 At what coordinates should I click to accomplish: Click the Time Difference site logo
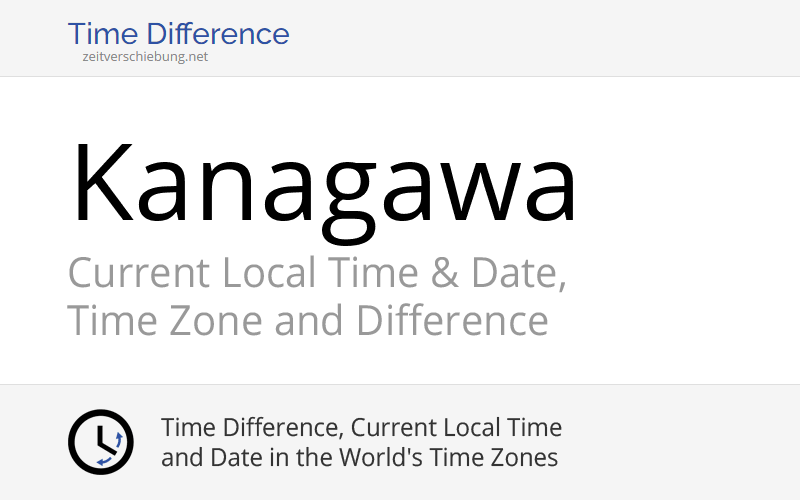[x=178, y=34]
